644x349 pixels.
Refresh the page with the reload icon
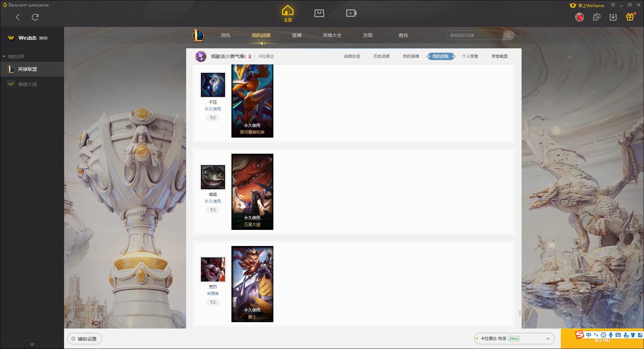tap(35, 17)
